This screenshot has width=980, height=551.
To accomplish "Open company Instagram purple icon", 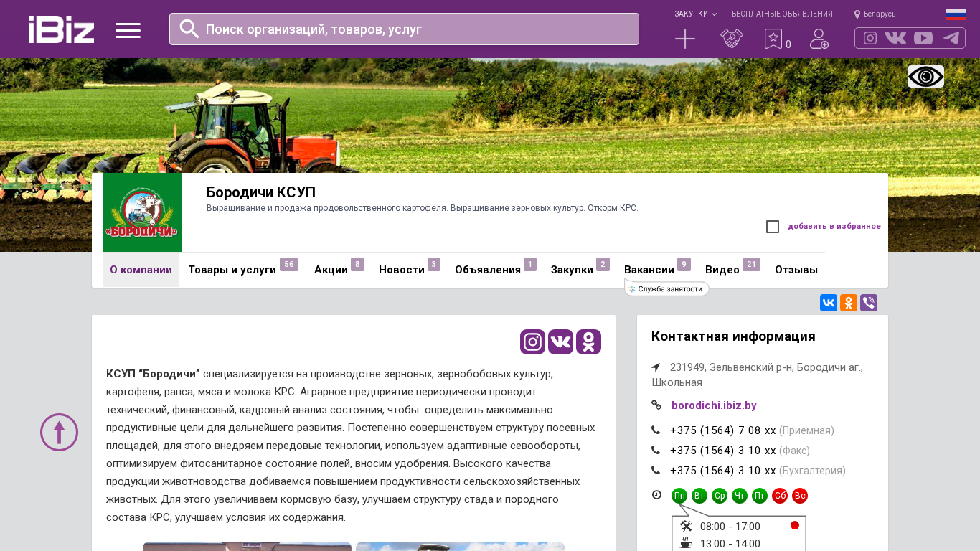I will (x=533, y=342).
